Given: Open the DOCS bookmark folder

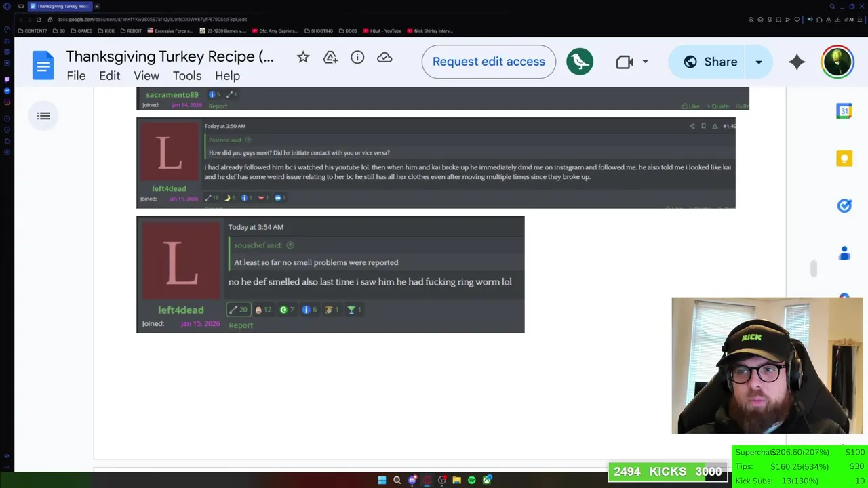Looking at the screenshot, I should click(348, 30).
